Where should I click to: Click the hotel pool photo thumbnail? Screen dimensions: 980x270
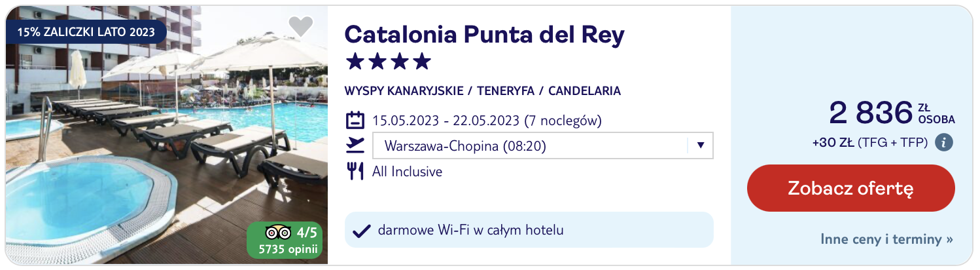coord(166,135)
